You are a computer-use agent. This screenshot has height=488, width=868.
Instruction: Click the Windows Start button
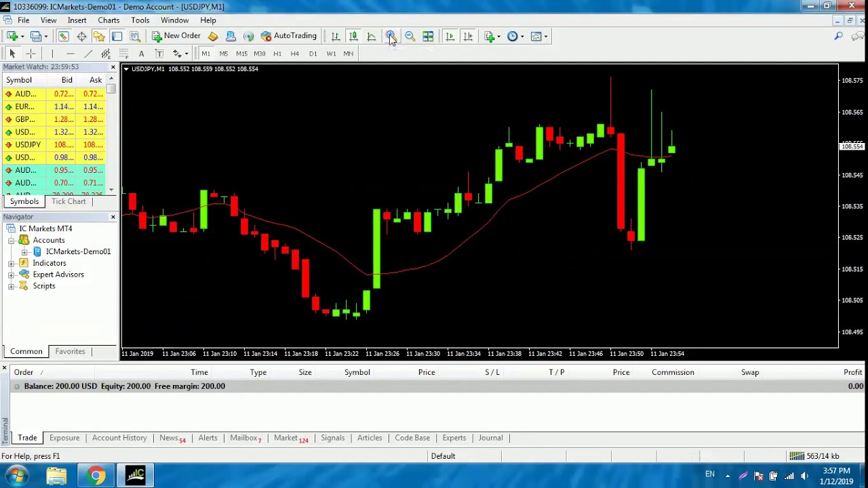coord(18,476)
